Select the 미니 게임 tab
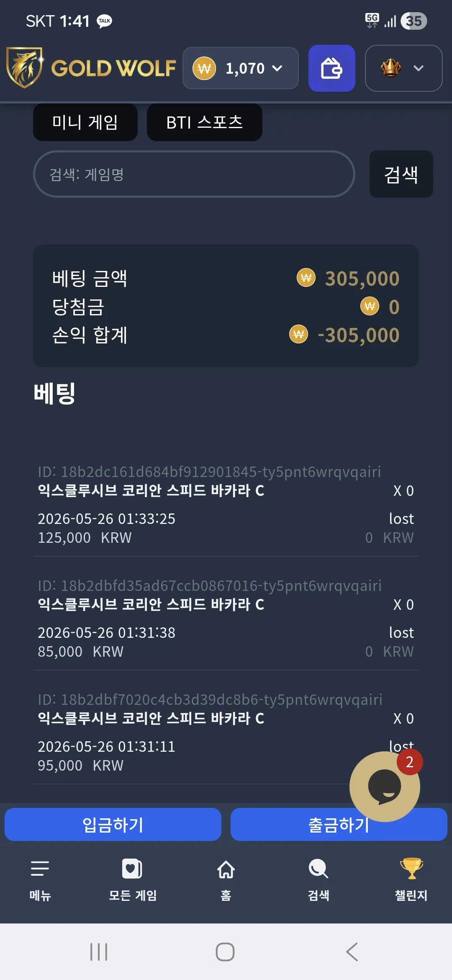452x980 pixels. tap(85, 122)
